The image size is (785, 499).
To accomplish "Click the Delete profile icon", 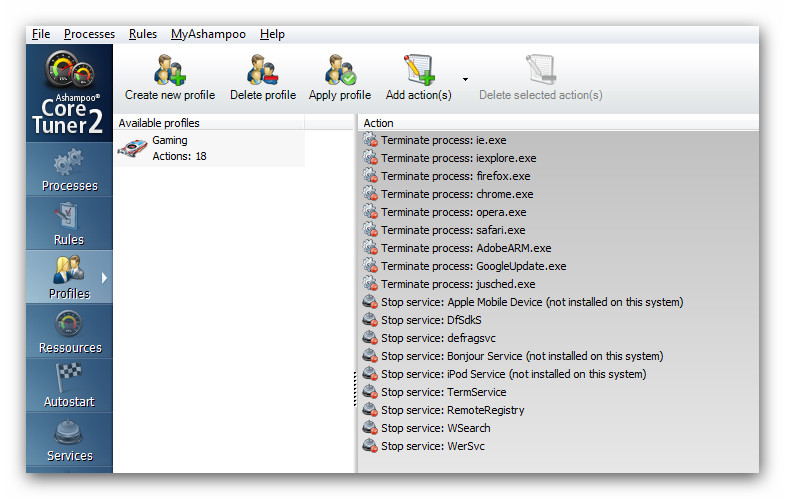I will (263, 70).
